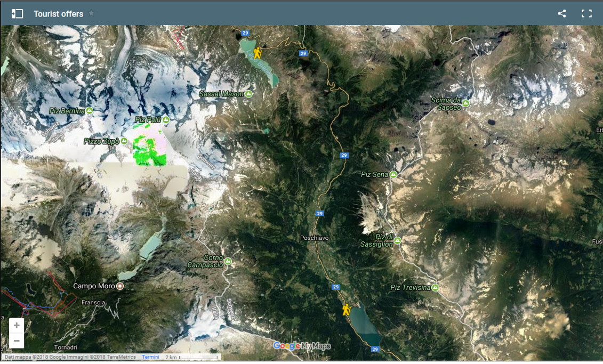
Task: Click the hiker marker near Lago di Poschiavo
Action: (347, 310)
